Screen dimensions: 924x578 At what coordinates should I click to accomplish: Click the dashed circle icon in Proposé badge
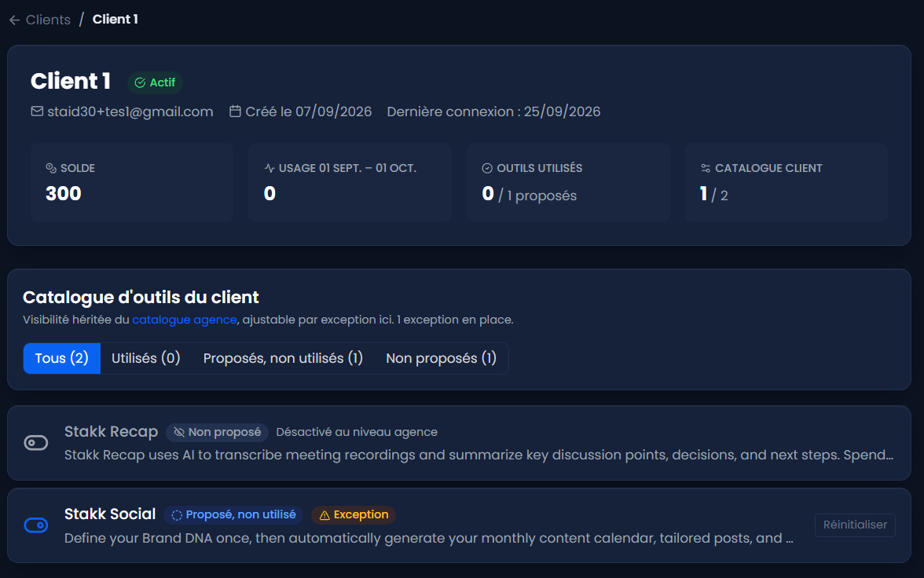tap(177, 515)
